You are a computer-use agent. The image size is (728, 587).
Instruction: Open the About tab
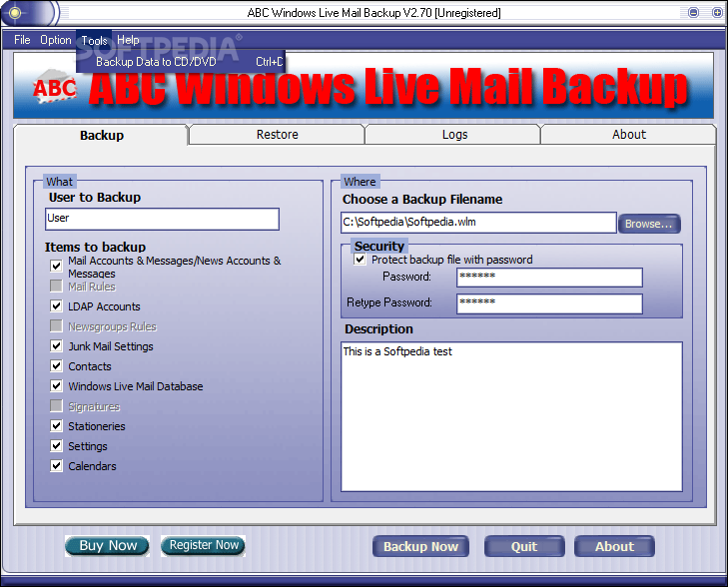[629, 135]
